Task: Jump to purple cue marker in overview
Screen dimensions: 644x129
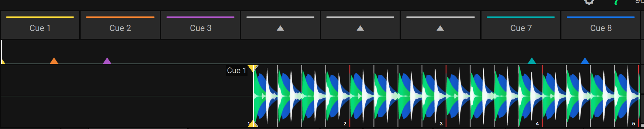Action: coord(107,61)
